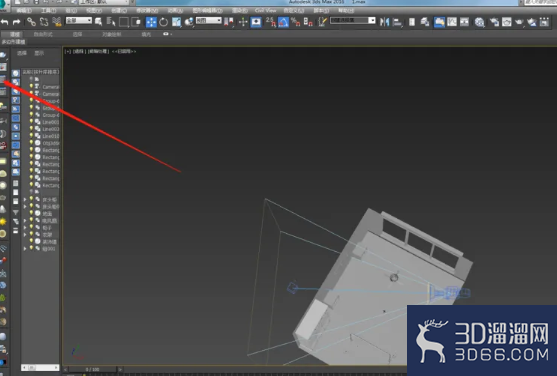Activate the Select and Rotate tool
This screenshot has width=557, height=376.
pos(163,22)
